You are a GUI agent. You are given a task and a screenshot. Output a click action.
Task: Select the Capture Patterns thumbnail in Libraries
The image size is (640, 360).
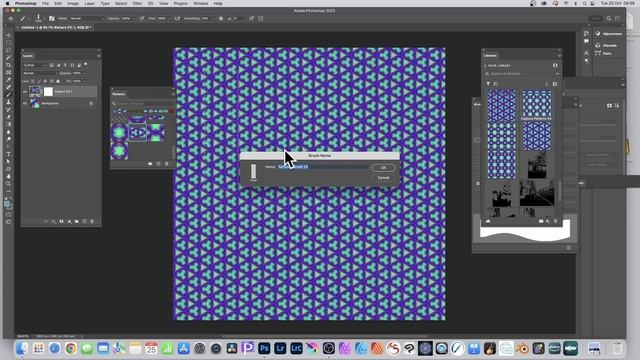tap(536, 104)
